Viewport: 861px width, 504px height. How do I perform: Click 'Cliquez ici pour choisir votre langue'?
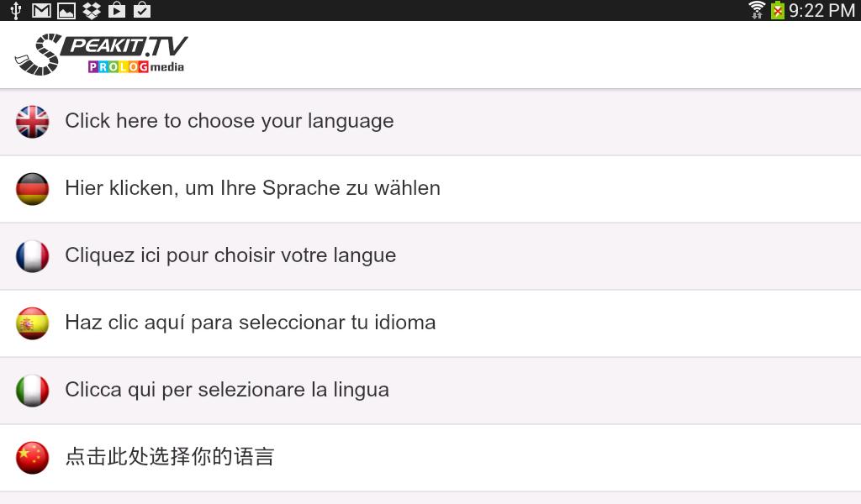coord(229,255)
